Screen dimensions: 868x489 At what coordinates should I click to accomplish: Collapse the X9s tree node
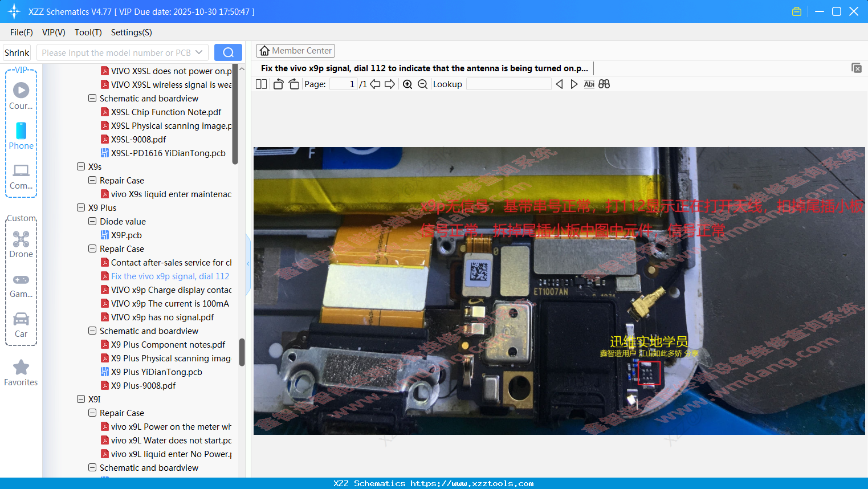[81, 166]
